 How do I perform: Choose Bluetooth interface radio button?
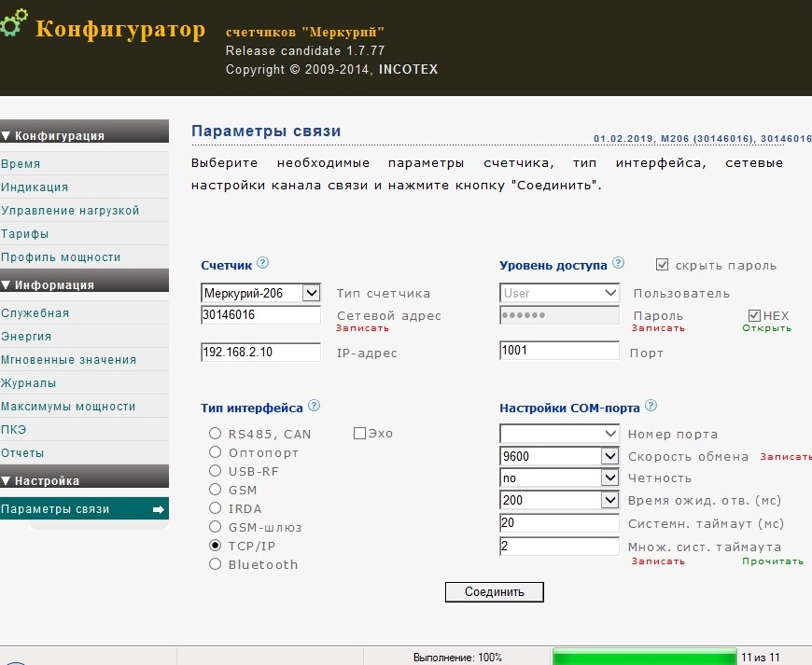click(215, 564)
